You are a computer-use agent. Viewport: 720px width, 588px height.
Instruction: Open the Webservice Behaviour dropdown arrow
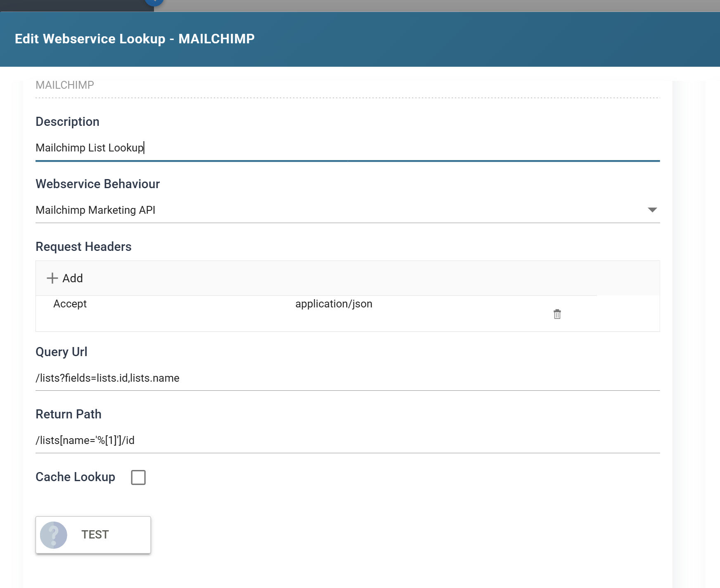point(652,210)
